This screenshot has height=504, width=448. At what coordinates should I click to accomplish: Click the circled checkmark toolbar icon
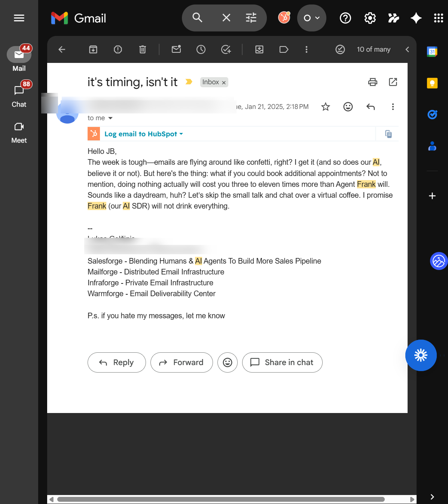(340, 49)
